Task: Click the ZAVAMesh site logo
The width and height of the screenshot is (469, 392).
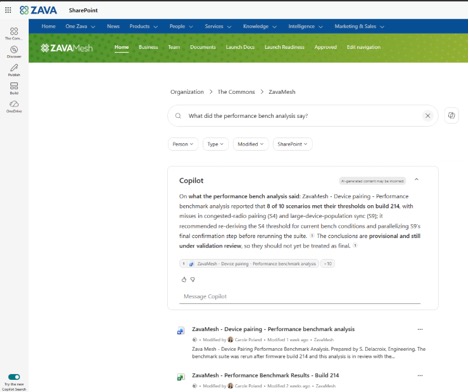Action: [x=67, y=48]
